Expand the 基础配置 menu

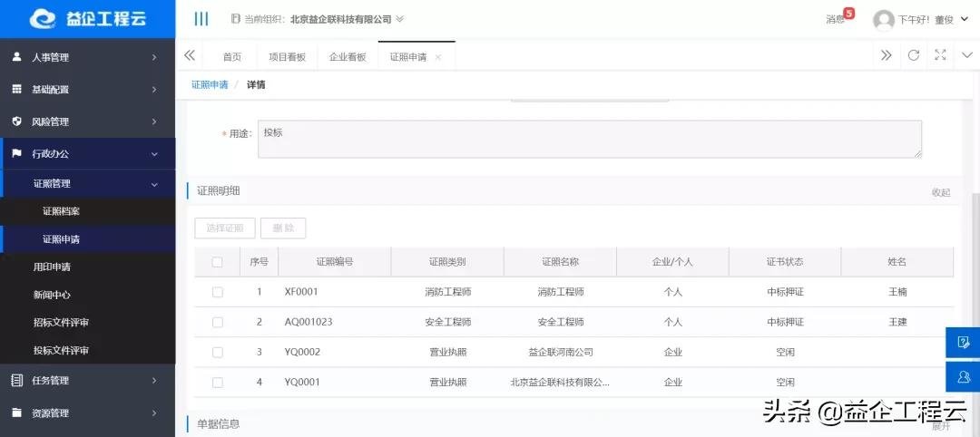153,89
